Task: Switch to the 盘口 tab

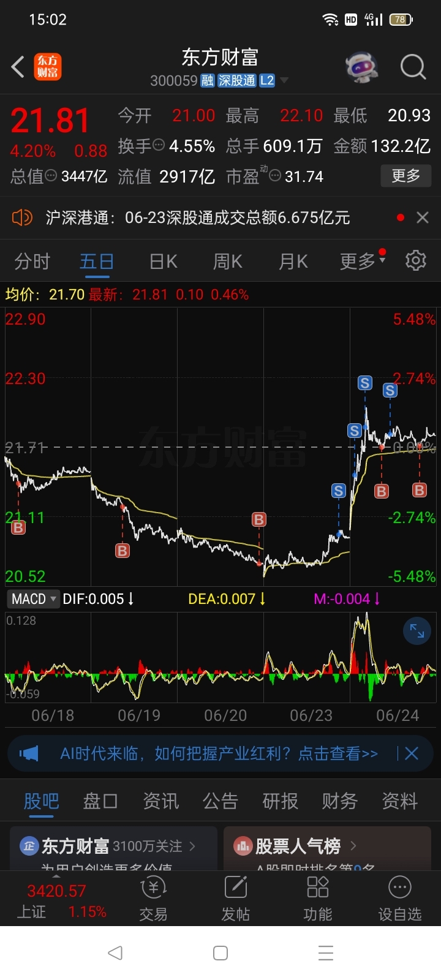Action: coord(100,801)
